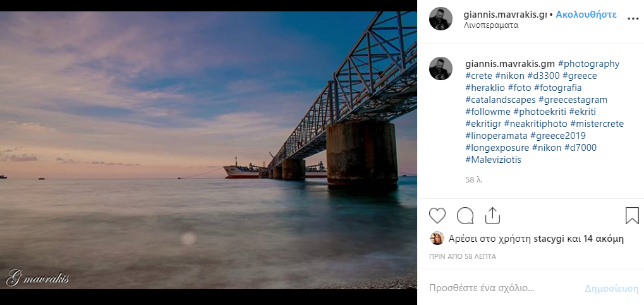
Task: Open the #Maleviziotis hashtag
Action: pyautogui.click(x=493, y=160)
